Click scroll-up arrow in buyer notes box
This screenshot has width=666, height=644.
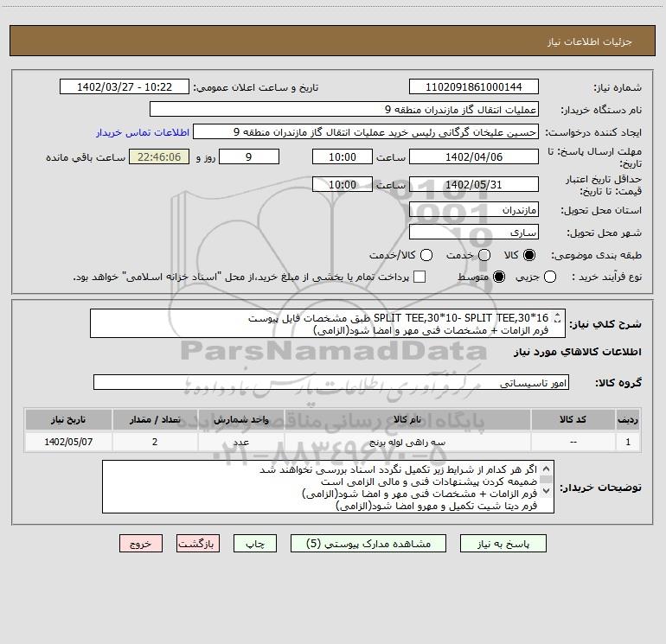[x=547, y=469]
